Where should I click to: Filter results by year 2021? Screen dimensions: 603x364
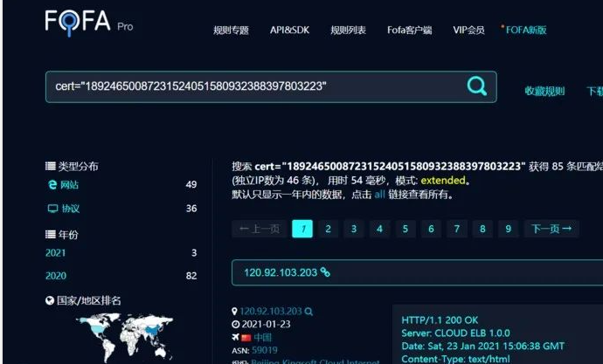55,252
